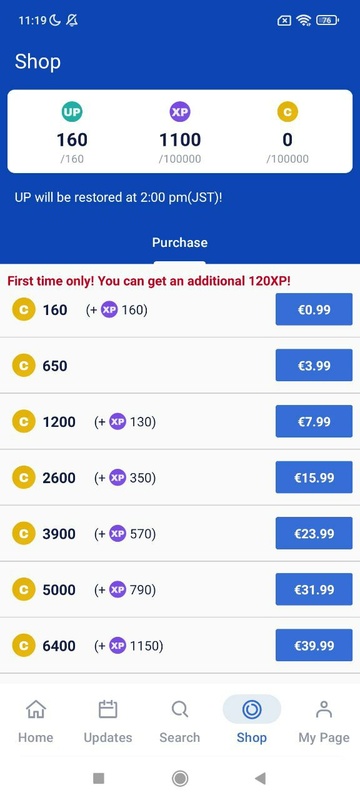Go to My Page profile icon

(x=324, y=709)
